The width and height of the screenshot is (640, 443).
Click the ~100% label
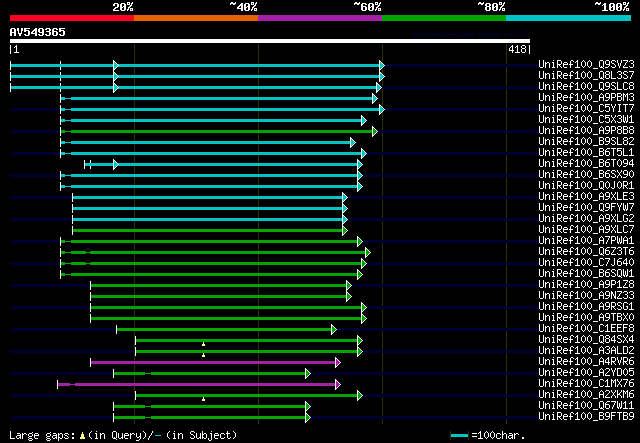coord(611,7)
